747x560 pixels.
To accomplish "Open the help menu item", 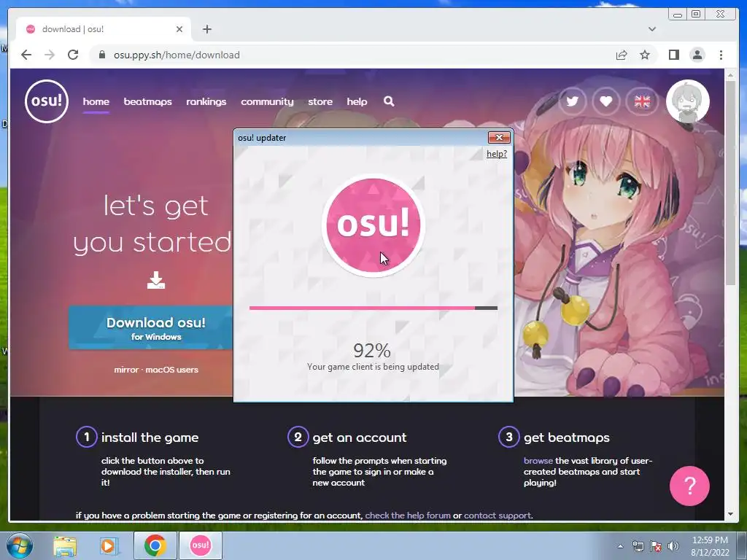I will tap(357, 101).
